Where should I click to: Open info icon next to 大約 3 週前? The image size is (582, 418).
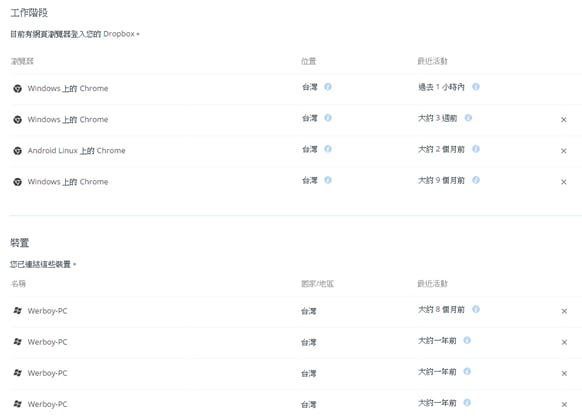pos(468,118)
